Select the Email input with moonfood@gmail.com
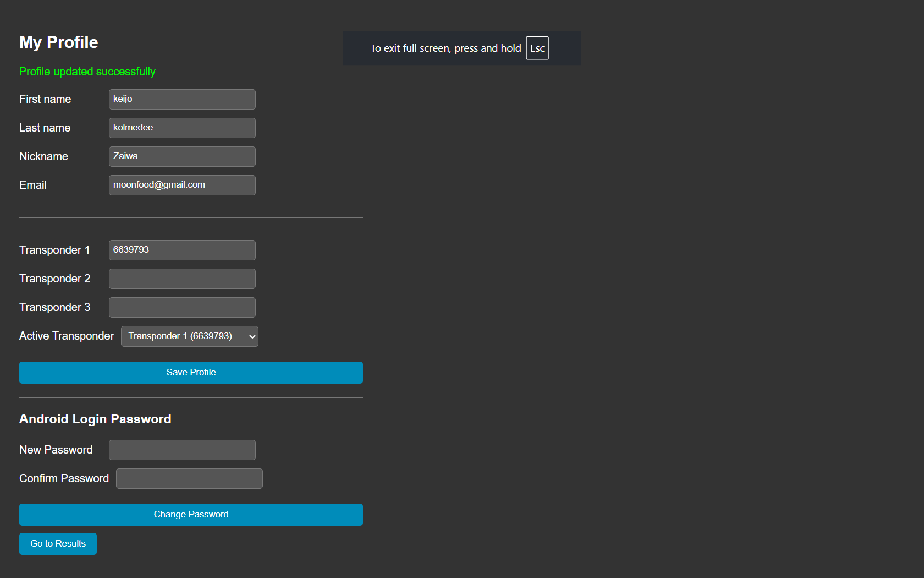The height and width of the screenshot is (578, 924). pyautogui.click(x=182, y=185)
